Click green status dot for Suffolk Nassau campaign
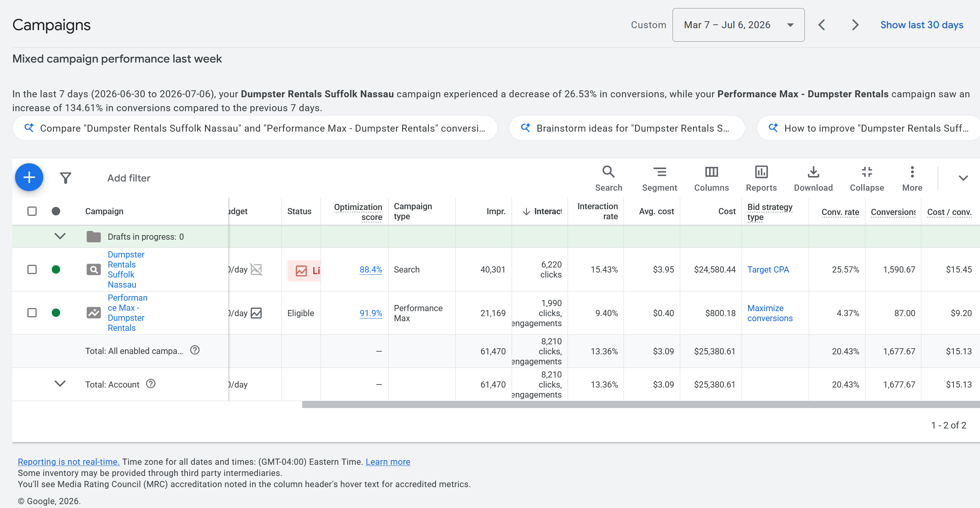 pos(56,269)
